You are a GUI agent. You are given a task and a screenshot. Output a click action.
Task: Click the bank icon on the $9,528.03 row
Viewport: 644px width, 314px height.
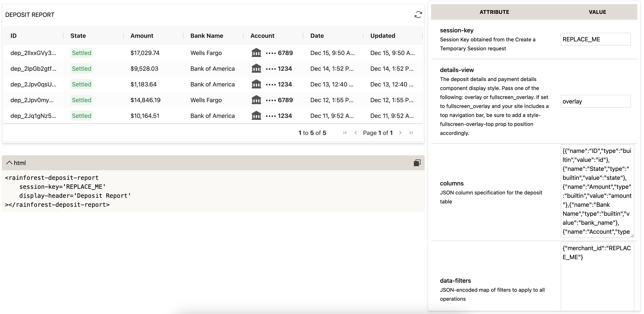(x=256, y=68)
